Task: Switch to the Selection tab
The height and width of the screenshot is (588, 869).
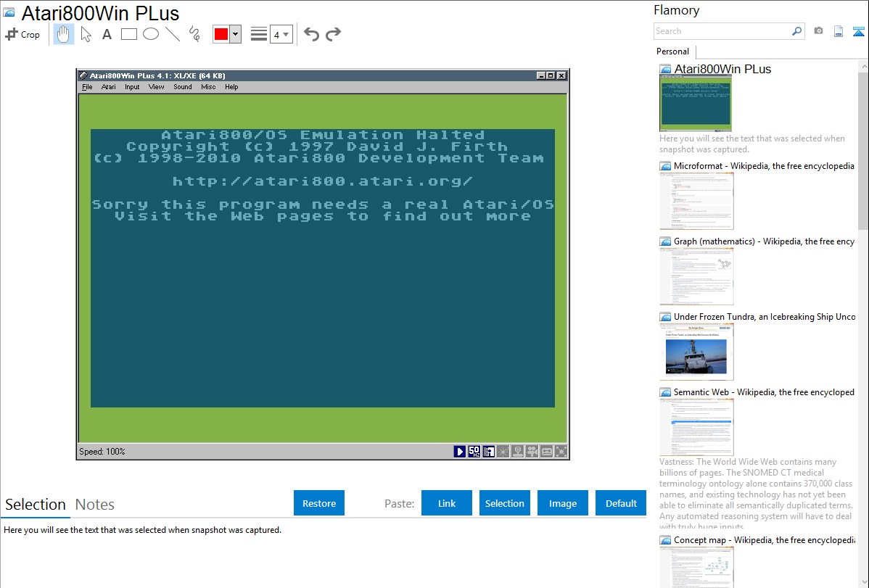Action: click(x=36, y=505)
